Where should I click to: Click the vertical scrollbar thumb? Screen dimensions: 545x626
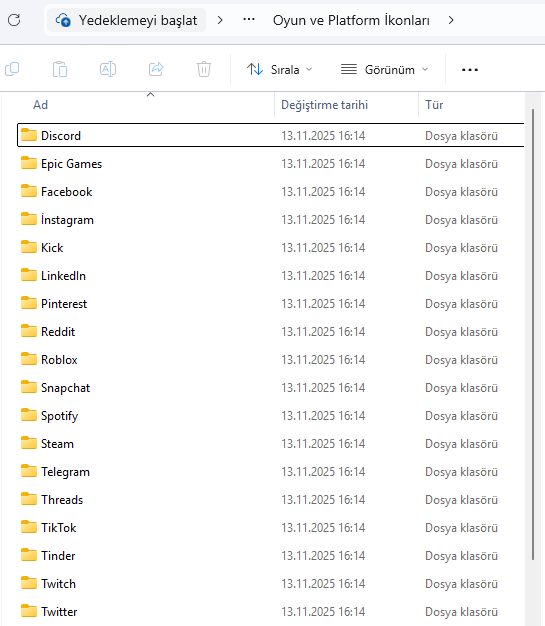point(533,334)
